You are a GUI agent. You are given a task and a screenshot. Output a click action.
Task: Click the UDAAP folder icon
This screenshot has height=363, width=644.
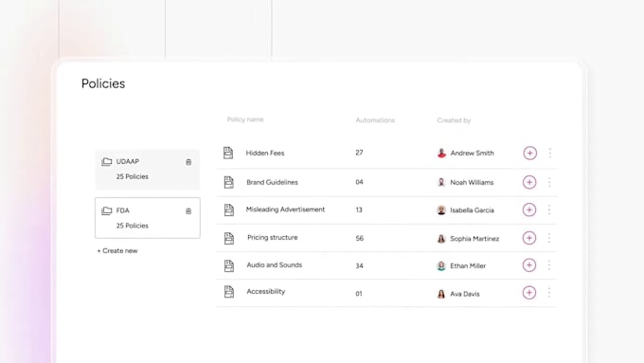tap(107, 161)
